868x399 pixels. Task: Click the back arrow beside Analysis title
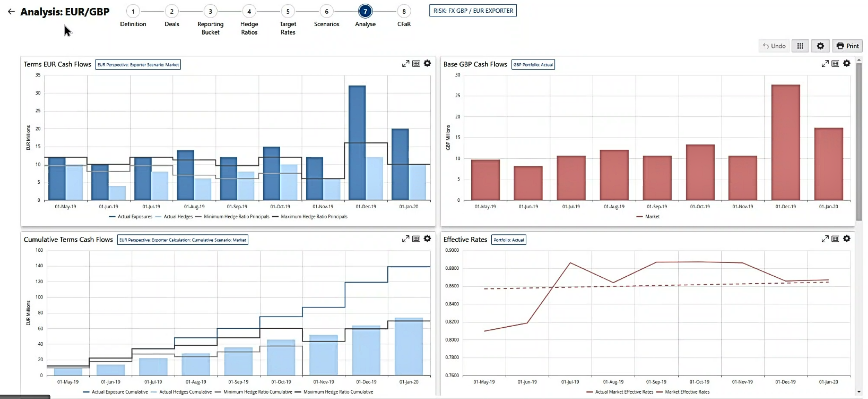[x=11, y=11]
